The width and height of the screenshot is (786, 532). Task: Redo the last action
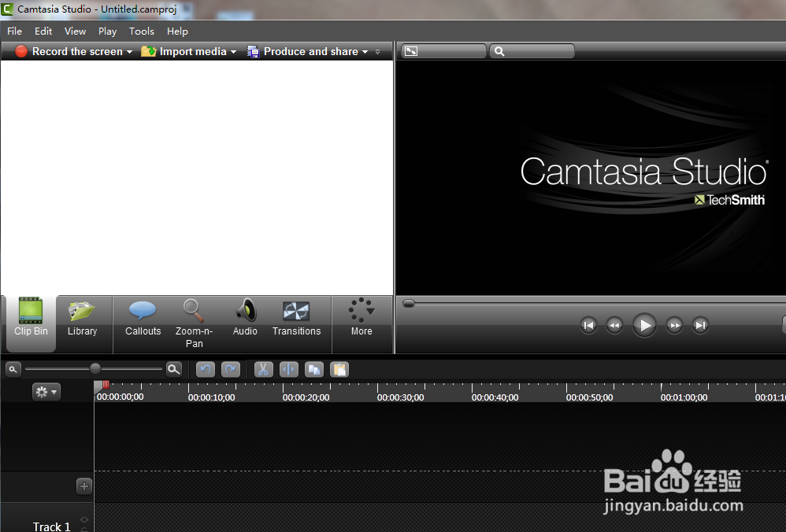point(231,370)
